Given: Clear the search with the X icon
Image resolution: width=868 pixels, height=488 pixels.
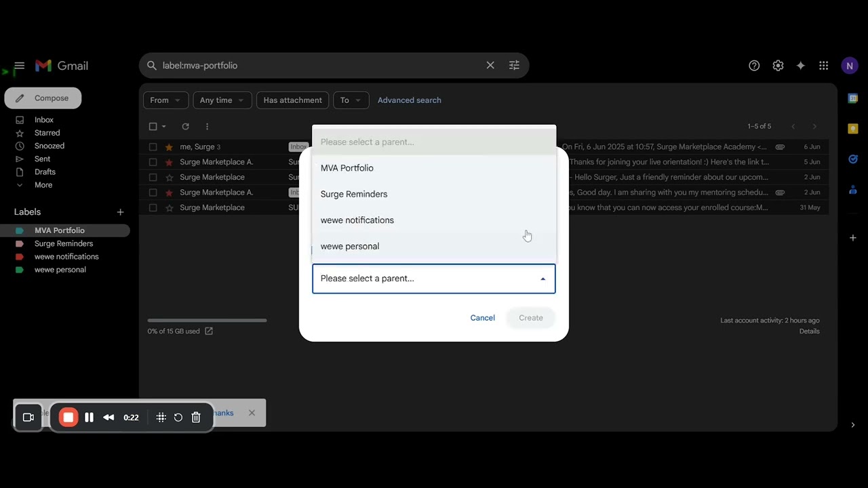Looking at the screenshot, I should click(x=490, y=66).
